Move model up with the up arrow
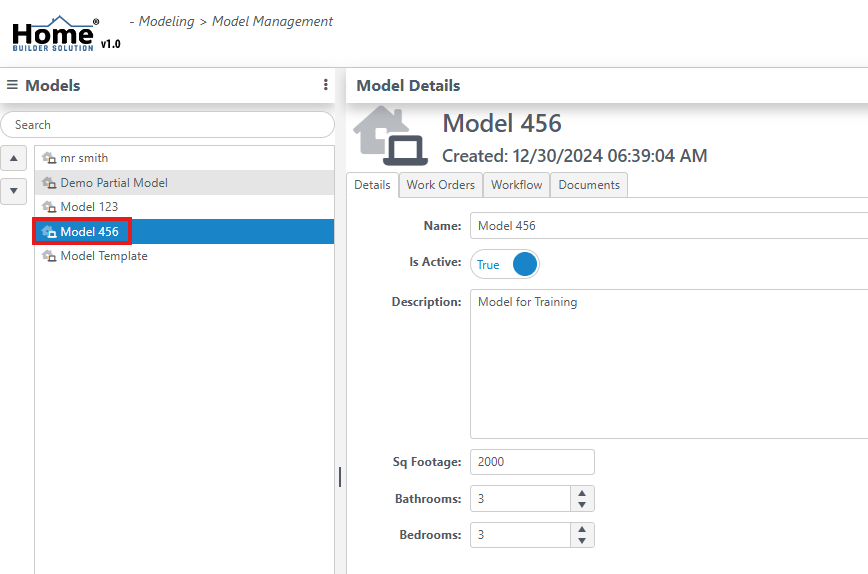The width and height of the screenshot is (868, 574). pyautogui.click(x=14, y=158)
